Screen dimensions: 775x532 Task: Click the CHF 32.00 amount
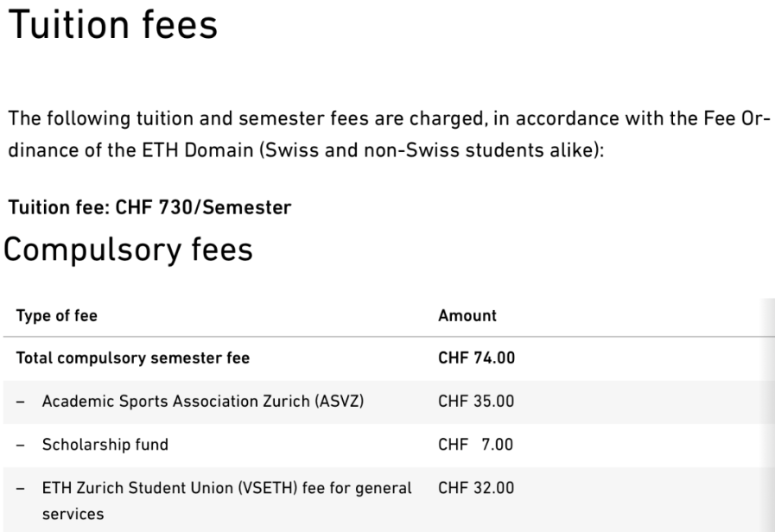(476, 488)
